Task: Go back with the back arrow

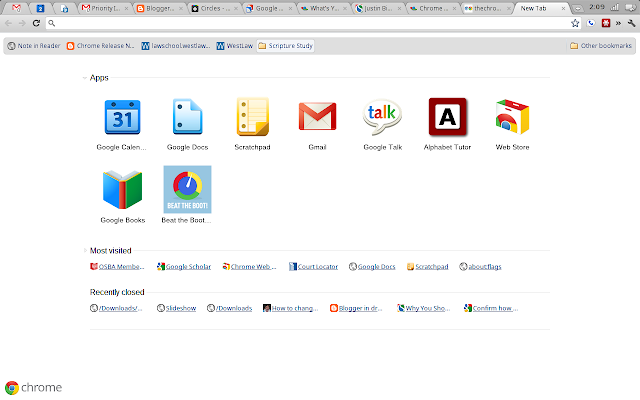Action: (x=9, y=23)
